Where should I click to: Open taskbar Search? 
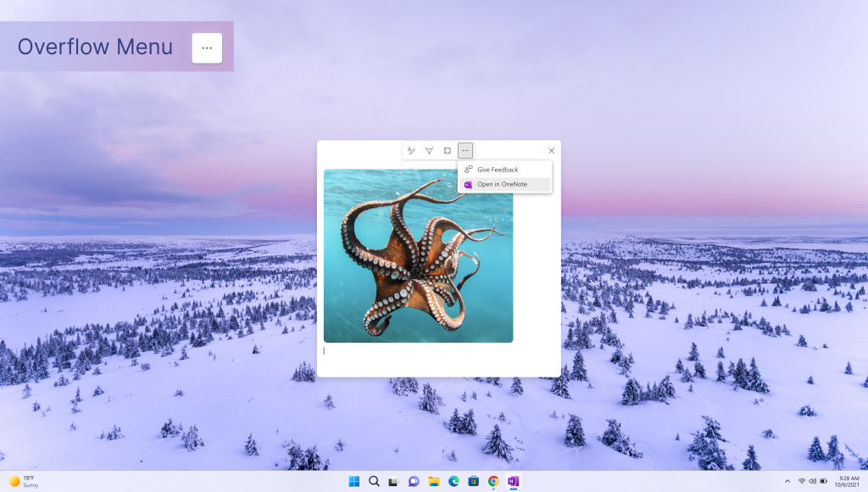(x=374, y=482)
